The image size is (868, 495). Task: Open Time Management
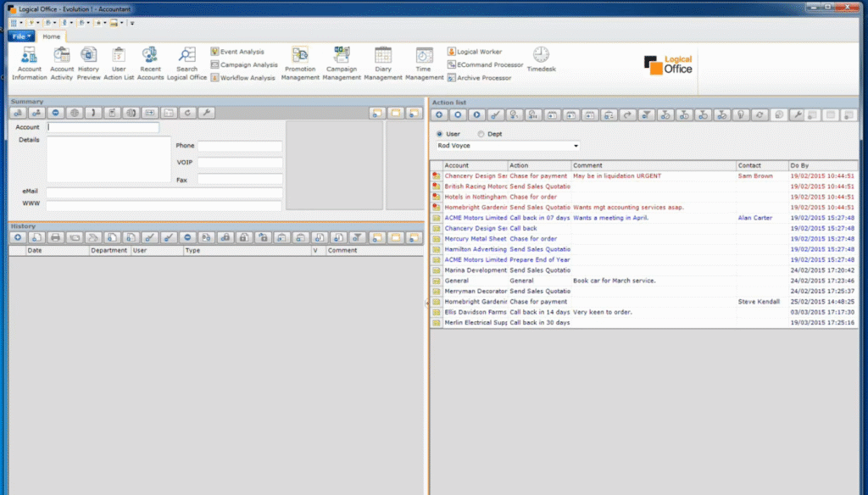(424, 64)
